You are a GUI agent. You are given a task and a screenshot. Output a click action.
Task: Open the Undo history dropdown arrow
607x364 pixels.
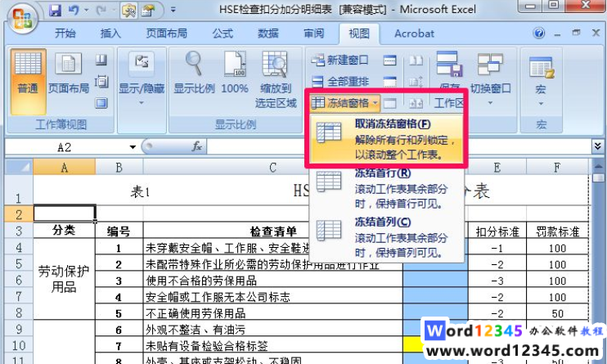coord(87,10)
